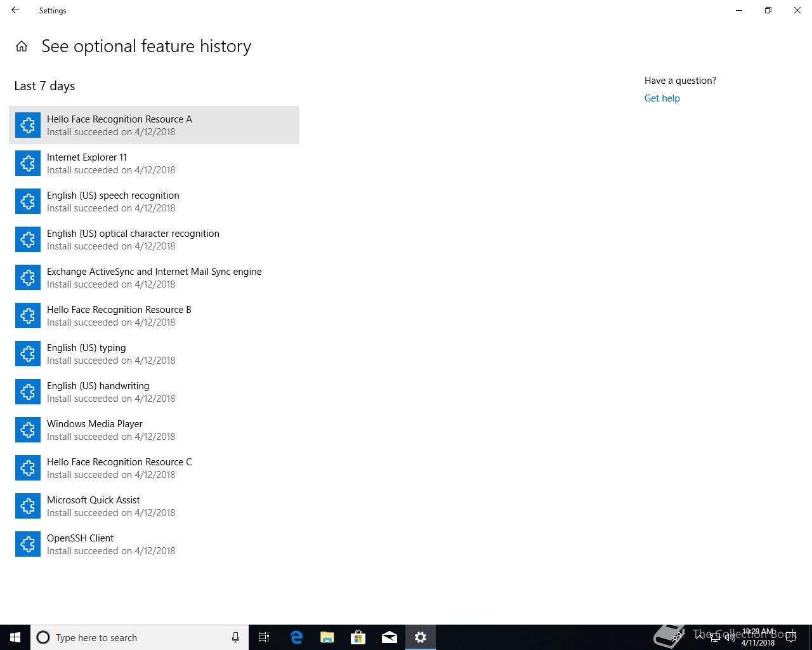The image size is (812, 650).
Task: Select the English (US) handwriting entry
Action: (154, 392)
